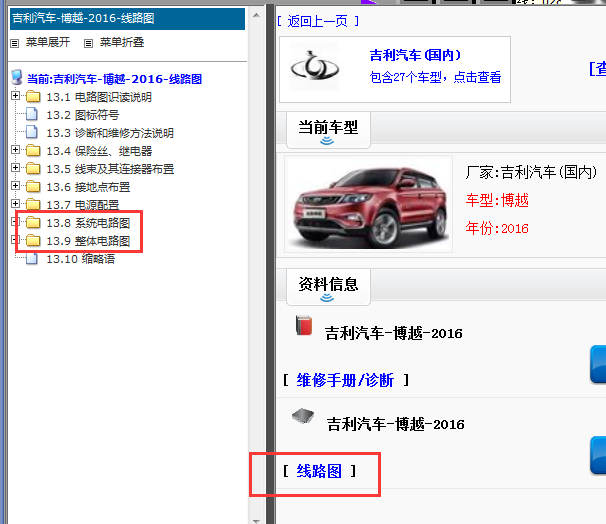Click folder icon of 13.1 电路图识读说明

click(33, 96)
